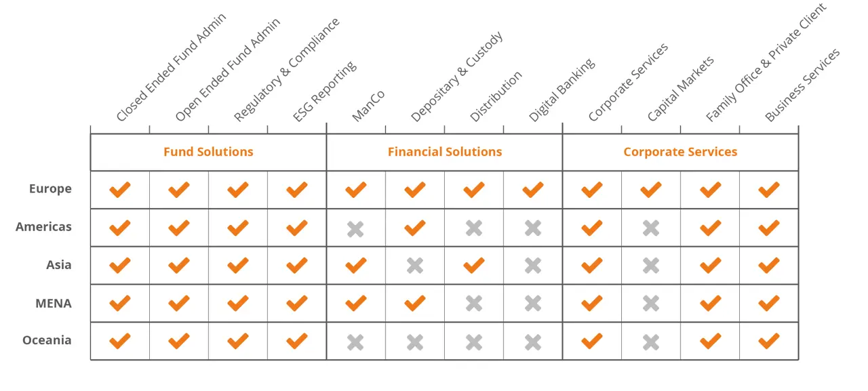Click the Asia Depositary & Custody cross
The width and height of the screenshot is (868, 391).
pyautogui.click(x=415, y=266)
